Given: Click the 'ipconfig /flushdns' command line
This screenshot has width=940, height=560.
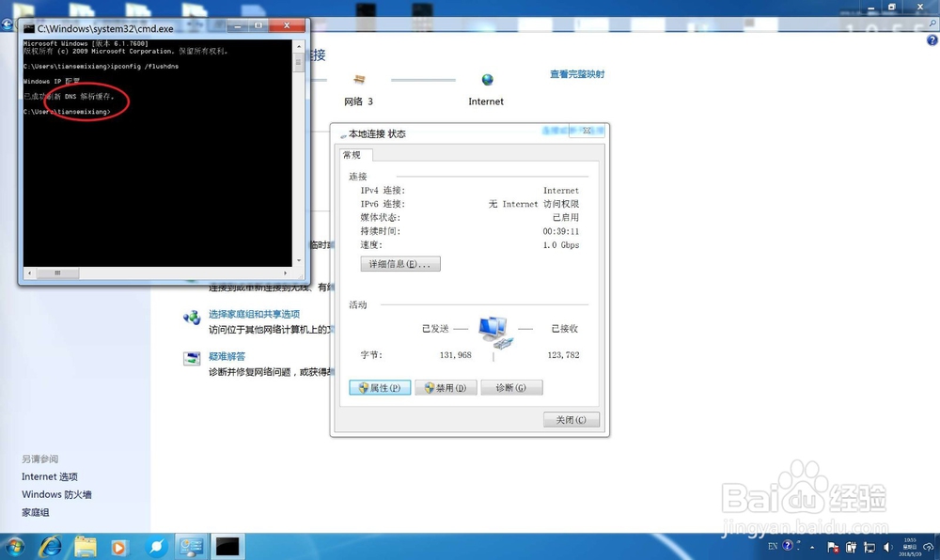Looking at the screenshot, I should [101, 67].
